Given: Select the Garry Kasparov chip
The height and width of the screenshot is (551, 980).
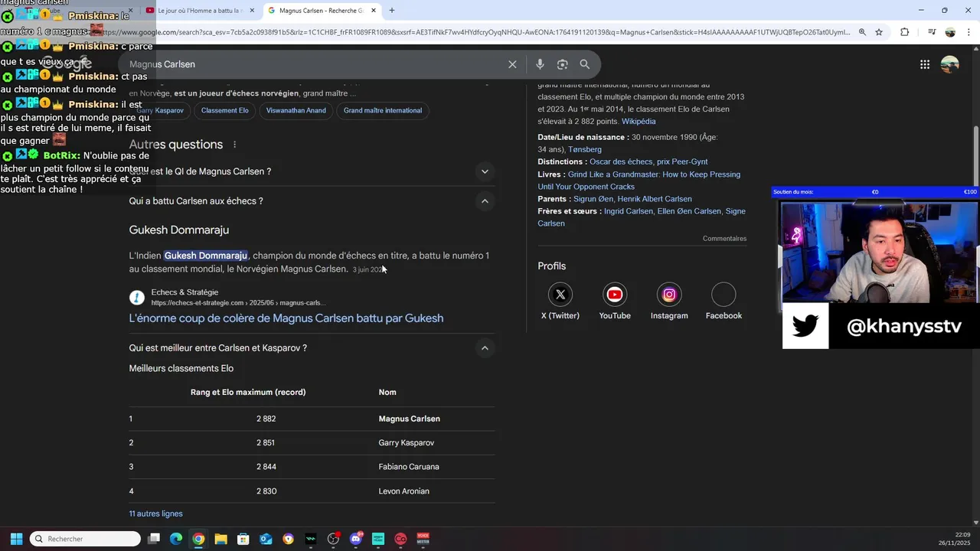Looking at the screenshot, I should click(x=160, y=110).
